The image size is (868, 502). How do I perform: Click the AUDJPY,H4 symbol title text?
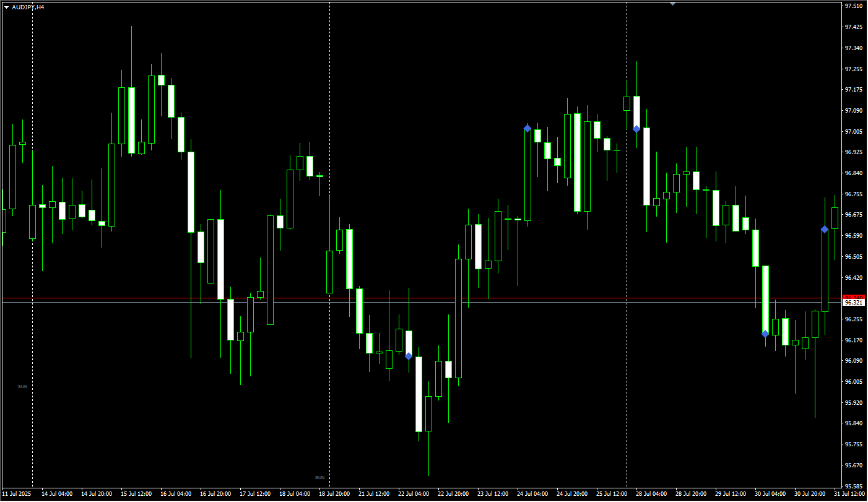click(x=28, y=7)
